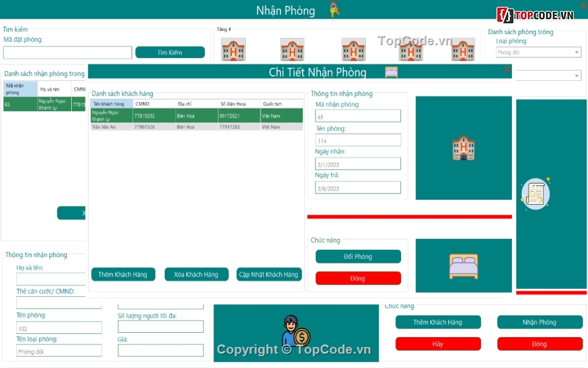The height and width of the screenshot is (368, 588).
Task: Focus the Mã đặt phòng search field
Action: click(67, 53)
